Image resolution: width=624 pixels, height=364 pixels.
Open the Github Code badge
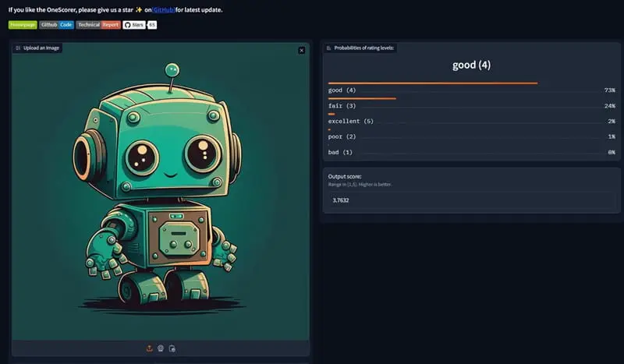coord(57,25)
